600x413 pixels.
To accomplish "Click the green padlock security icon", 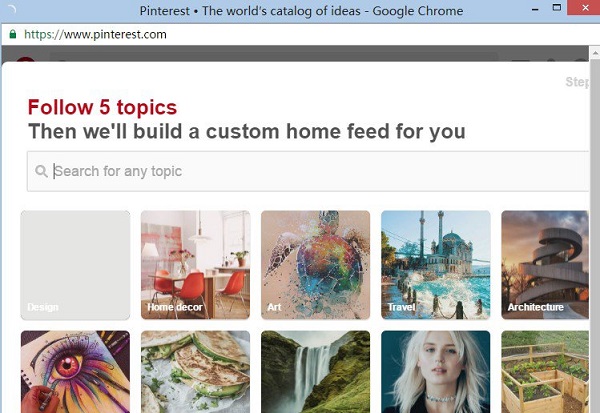I will (13, 34).
